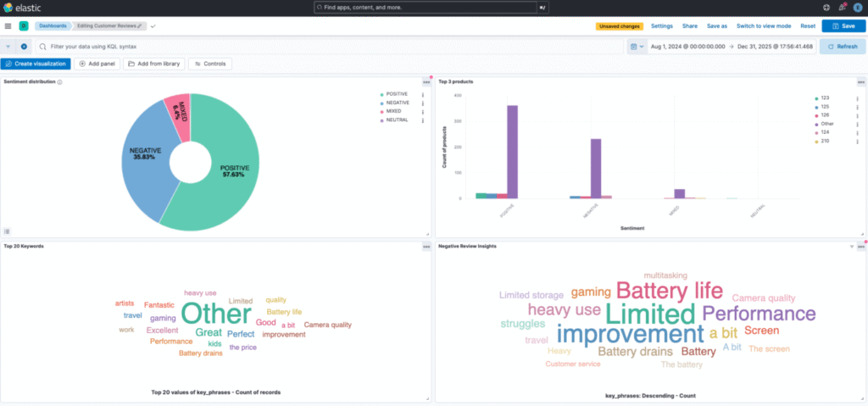The image size is (868, 406).
Task: Click the NEGATIVE legend color dot
Action: (381, 103)
